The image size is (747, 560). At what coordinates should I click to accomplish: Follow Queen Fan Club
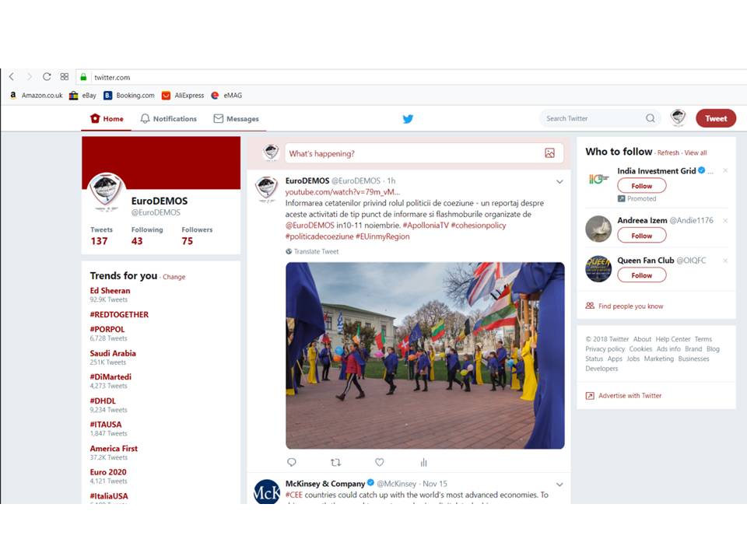click(x=642, y=275)
